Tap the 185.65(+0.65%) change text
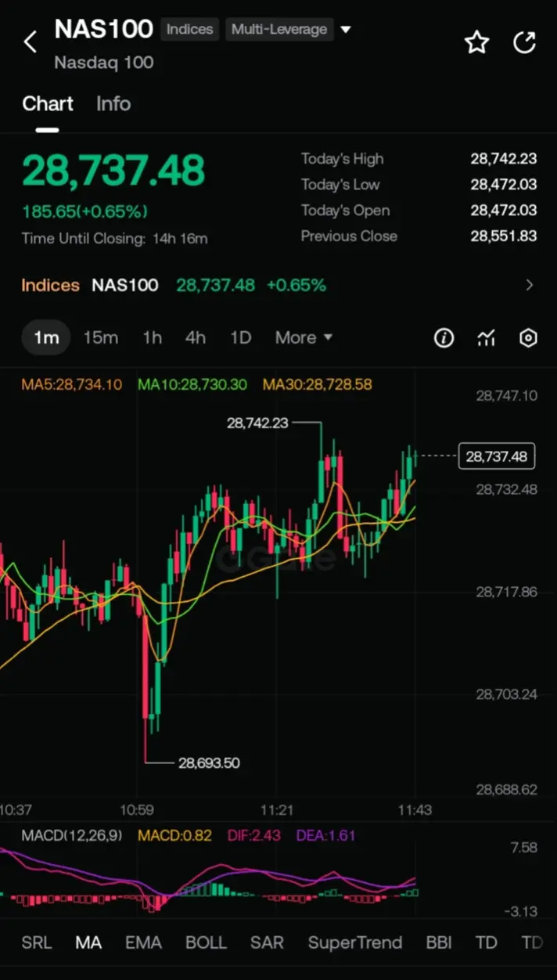 pyautogui.click(x=84, y=211)
